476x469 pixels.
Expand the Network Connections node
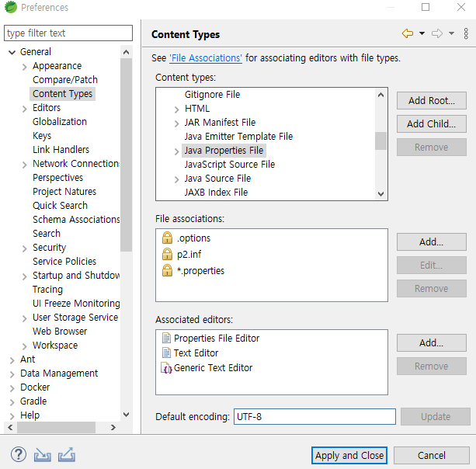click(x=25, y=165)
